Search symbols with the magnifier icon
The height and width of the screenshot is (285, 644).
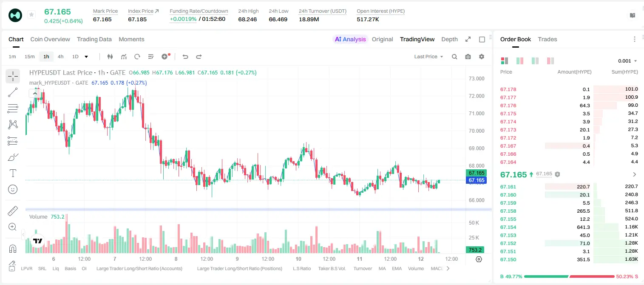(454, 57)
